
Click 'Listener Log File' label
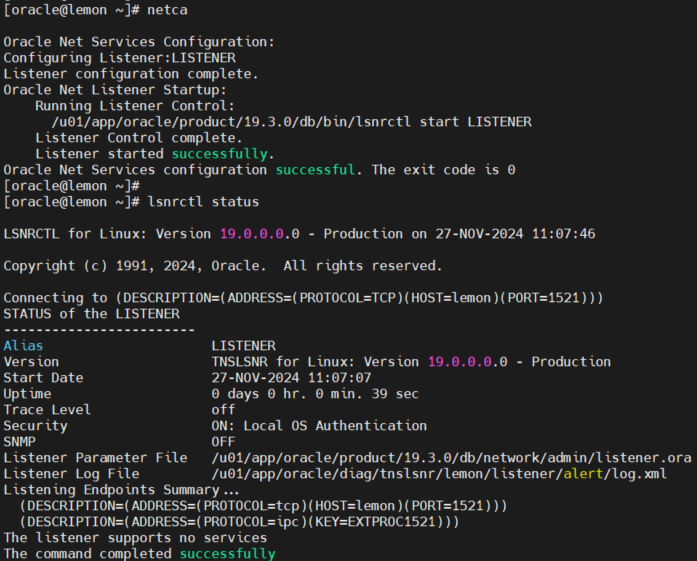point(71,474)
